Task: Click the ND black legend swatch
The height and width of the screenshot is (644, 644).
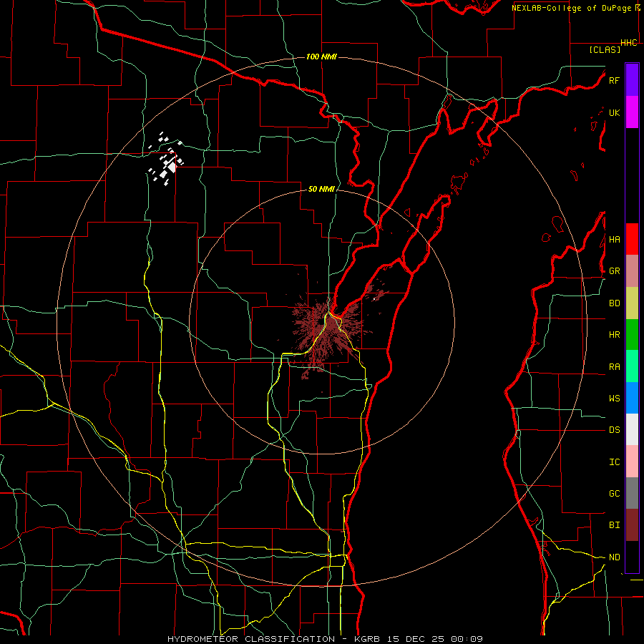Action: (x=632, y=557)
